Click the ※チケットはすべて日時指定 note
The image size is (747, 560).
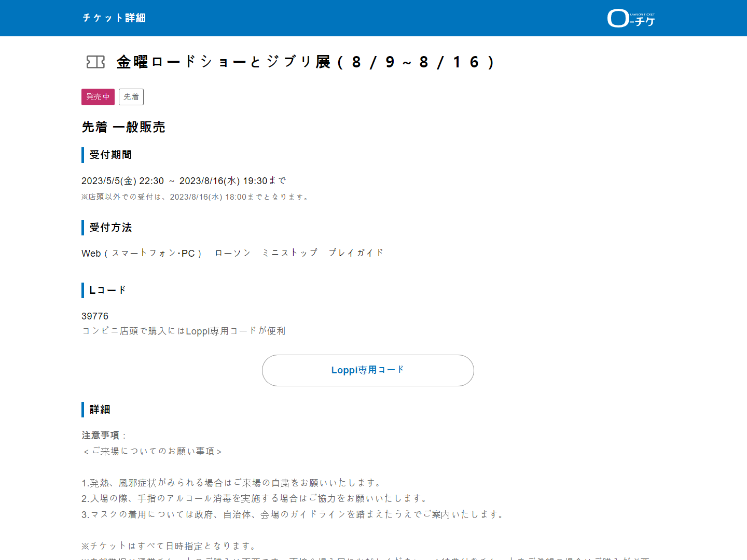170,546
